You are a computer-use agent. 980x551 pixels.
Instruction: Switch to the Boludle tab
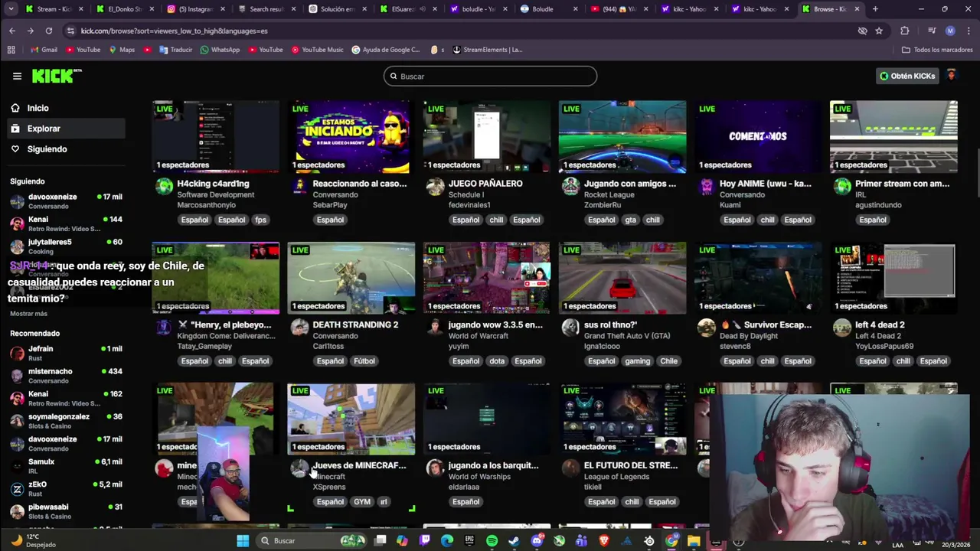[x=543, y=9]
